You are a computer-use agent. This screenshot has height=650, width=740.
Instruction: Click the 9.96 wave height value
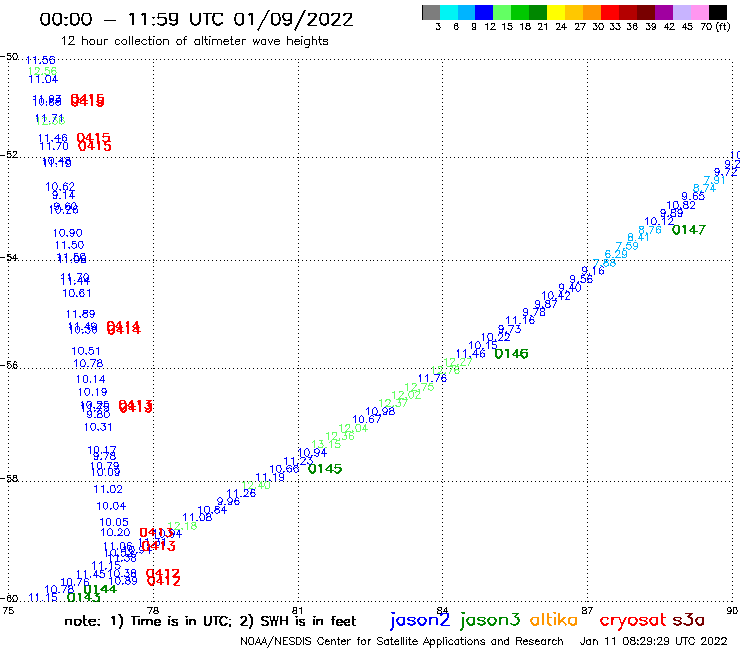click(x=228, y=501)
